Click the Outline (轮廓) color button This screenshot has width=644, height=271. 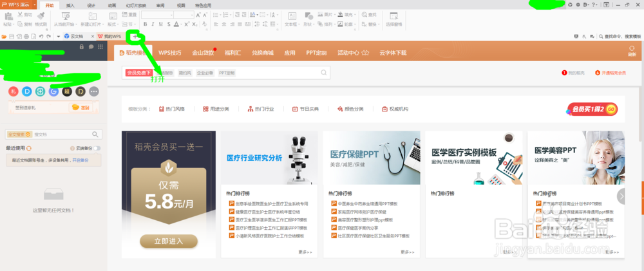pyautogui.click(x=345, y=24)
